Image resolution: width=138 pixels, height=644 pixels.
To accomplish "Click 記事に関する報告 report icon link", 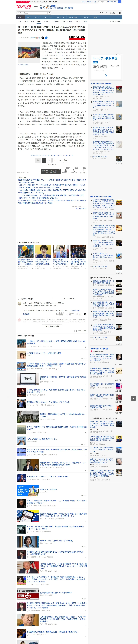I will [x=24, y=173].
